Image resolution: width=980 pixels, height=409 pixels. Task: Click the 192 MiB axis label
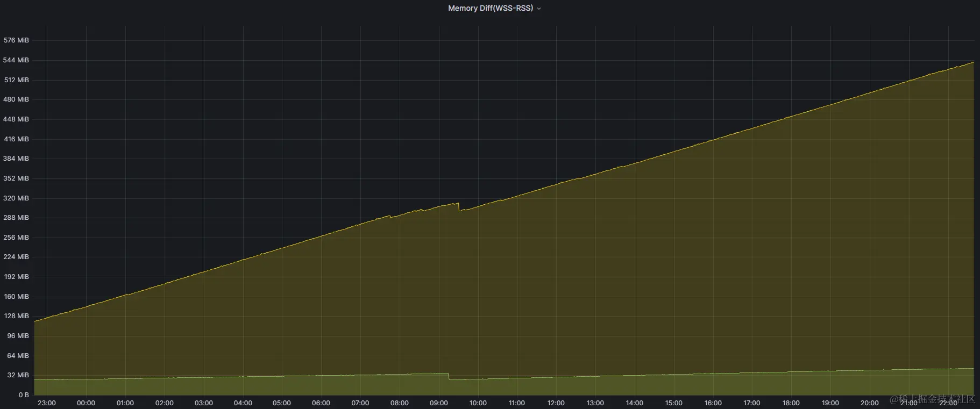coord(16,277)
